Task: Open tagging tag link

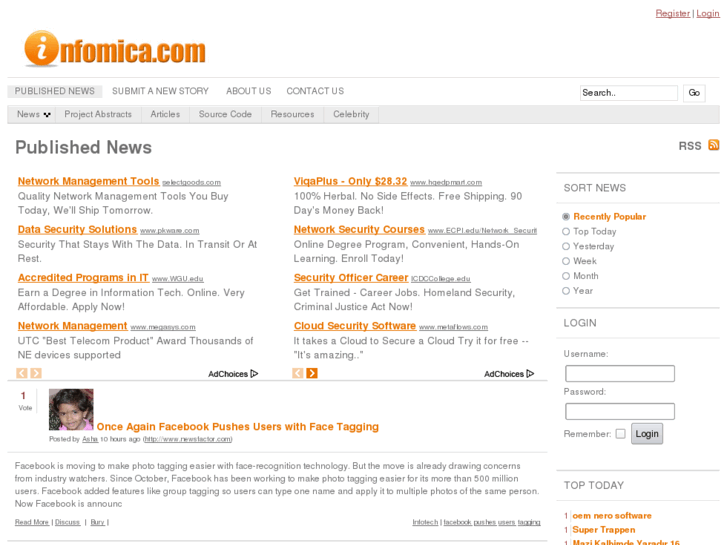Action: (529, 522)
